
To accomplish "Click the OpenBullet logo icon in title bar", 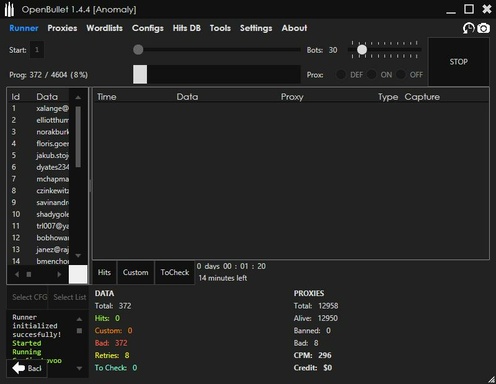I will coord(9,9).
